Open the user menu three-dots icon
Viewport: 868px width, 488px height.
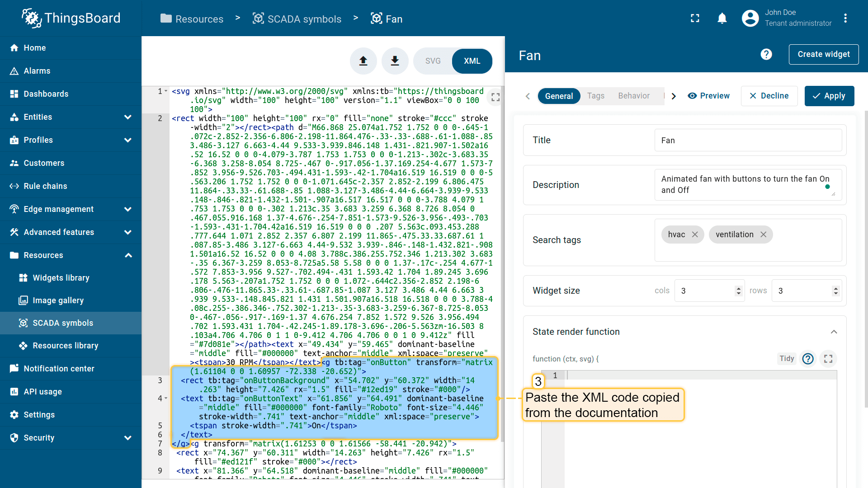845,19
